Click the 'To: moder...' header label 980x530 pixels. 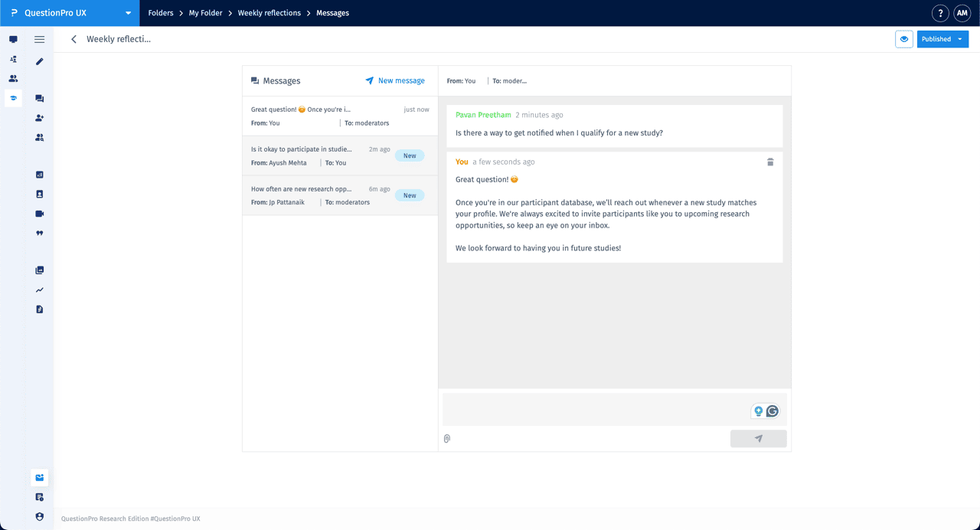[510, 80]
